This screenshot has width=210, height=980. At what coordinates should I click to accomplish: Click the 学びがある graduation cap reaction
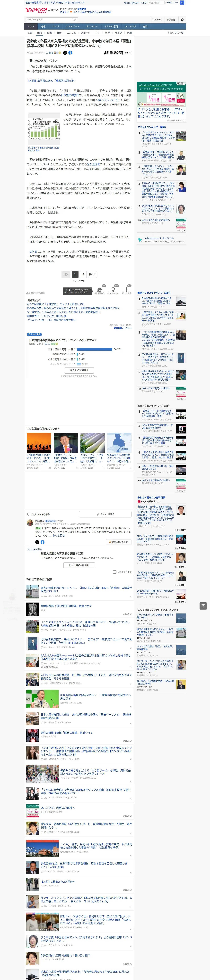[x=100, y=290]
